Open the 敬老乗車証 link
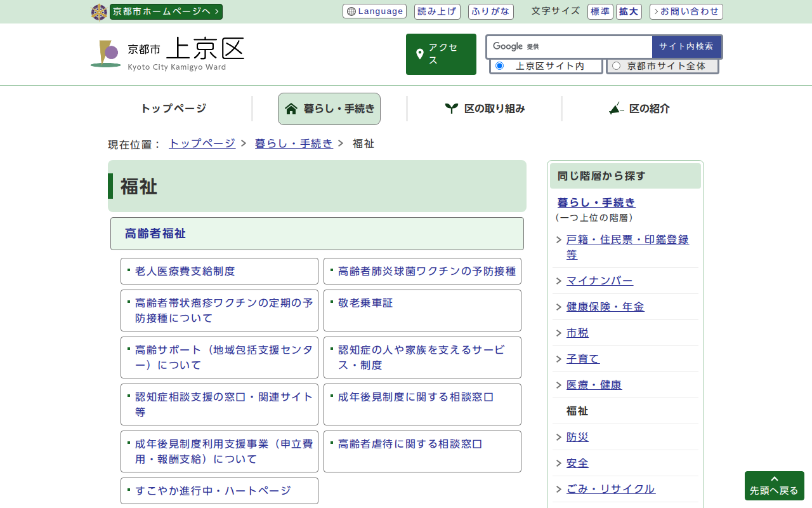The width and height of the screenshot is (812, 508). 365,304
